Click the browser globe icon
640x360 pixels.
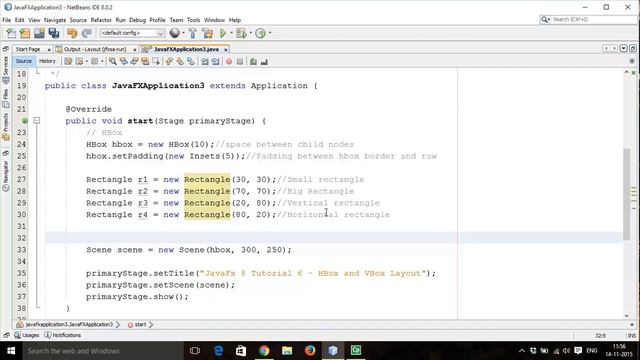point(175,33)
